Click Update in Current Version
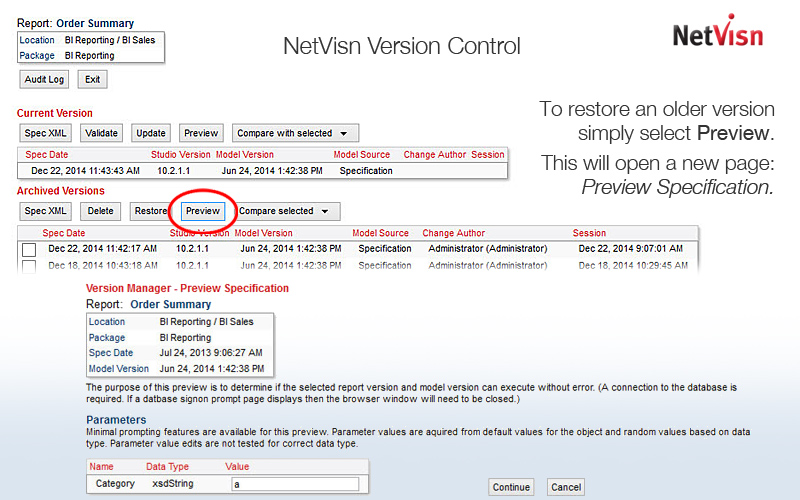The height and width of the screenshot is (500, 800). 151,133
